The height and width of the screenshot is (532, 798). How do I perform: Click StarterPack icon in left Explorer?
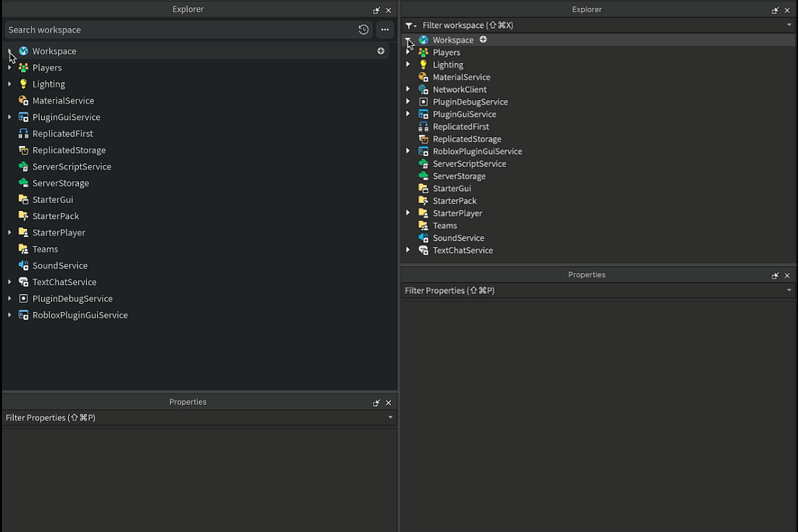23,216
